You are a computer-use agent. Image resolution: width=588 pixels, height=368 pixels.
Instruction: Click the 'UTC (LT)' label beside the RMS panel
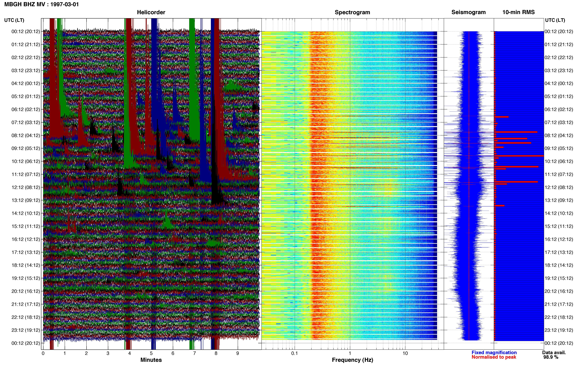(555, 20)
